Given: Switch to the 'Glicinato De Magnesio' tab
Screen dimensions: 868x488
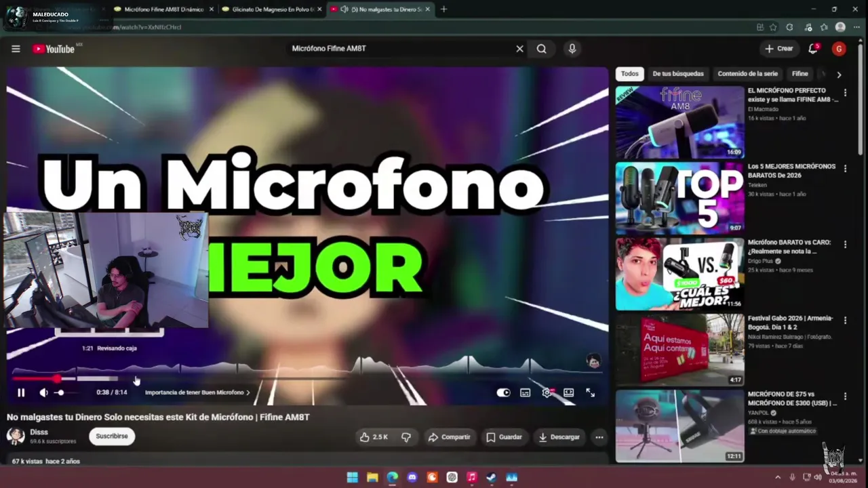Looking at the screenshot, I should [x=271, y=9].
